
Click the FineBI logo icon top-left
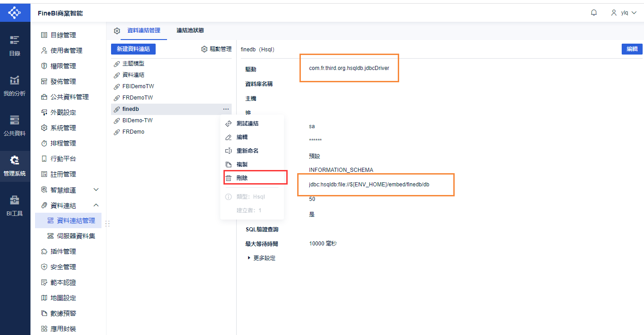click(x=15, y=12)
